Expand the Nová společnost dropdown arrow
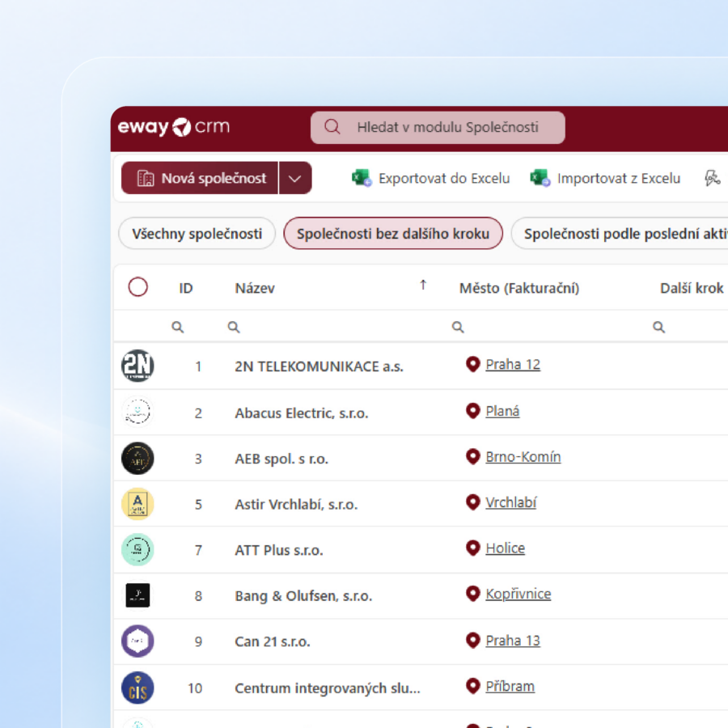 pyautogui.click(x=295, y=178)
